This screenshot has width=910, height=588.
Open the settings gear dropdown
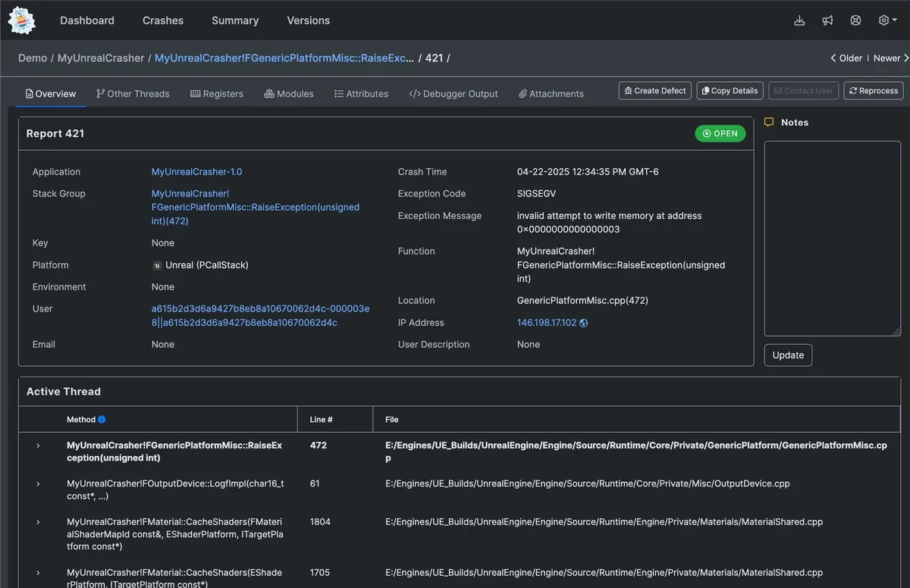pyautogui.click(x=887, y=20)
